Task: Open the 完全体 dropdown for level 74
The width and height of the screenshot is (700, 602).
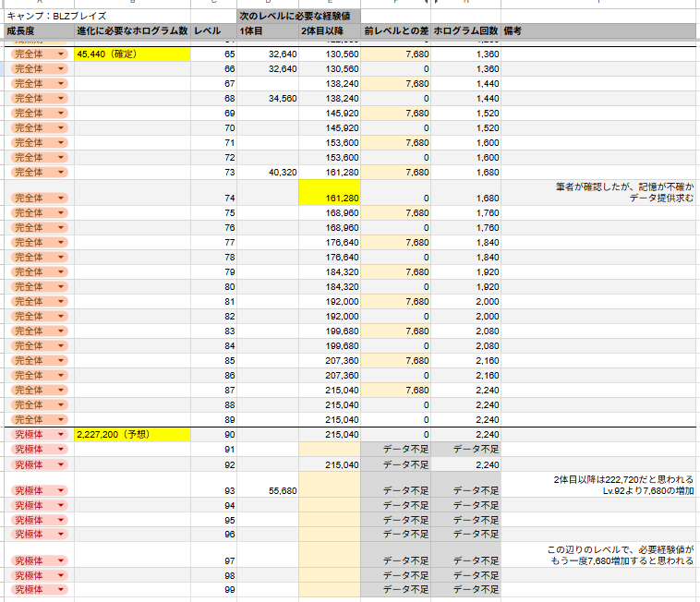Action: point(61,199)
